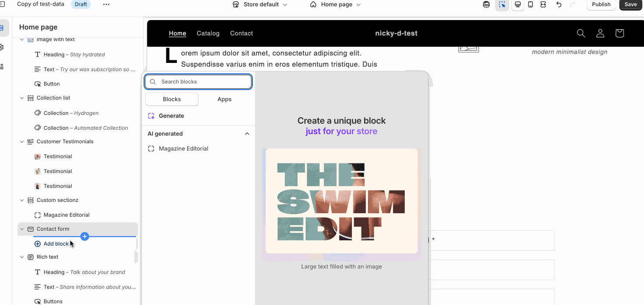Screen dimensions: 644x305
Task: Open the Home page template dropdown
Action: click(336, 4)
